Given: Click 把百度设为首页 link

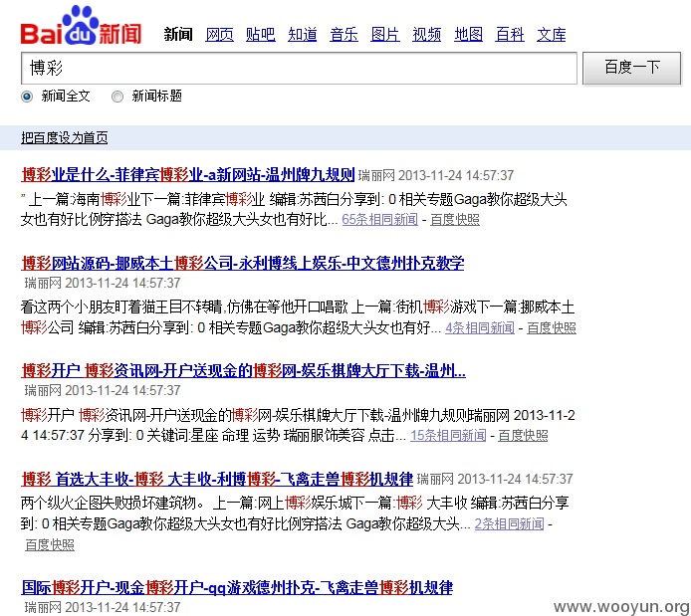Looking at the screenshot, I should [x=65, y=137].
